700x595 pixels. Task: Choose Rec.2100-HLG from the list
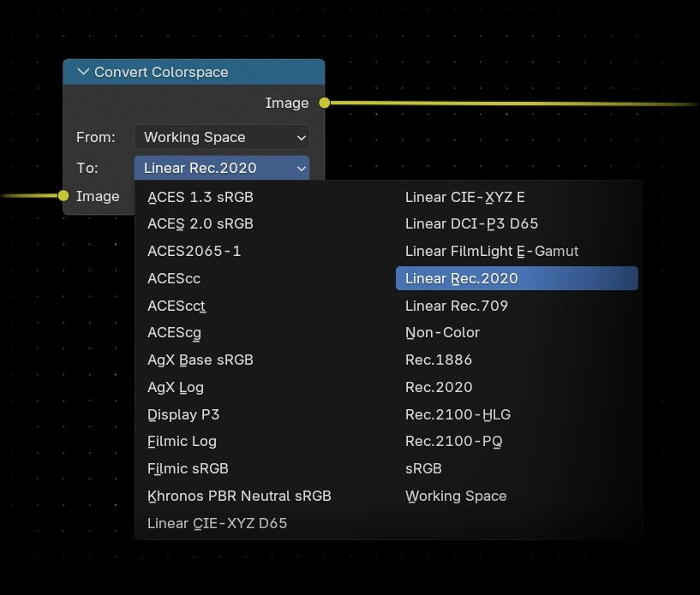(458, 414)
